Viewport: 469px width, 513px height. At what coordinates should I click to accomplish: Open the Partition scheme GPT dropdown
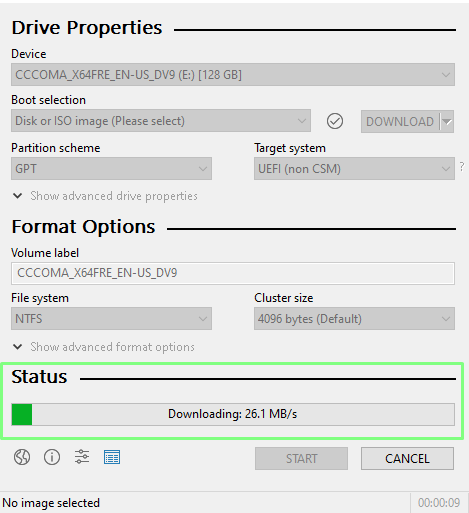tap(111, 169)
